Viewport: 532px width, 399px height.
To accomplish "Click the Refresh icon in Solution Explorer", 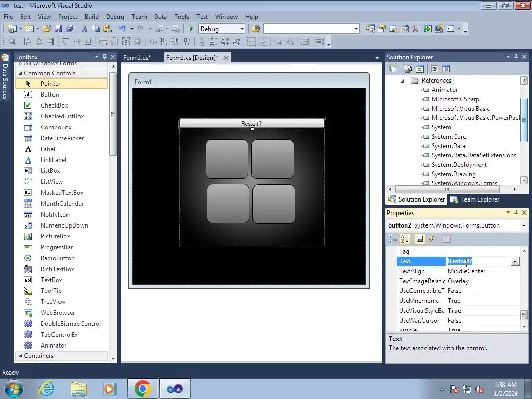I will [x=420, y=69].
